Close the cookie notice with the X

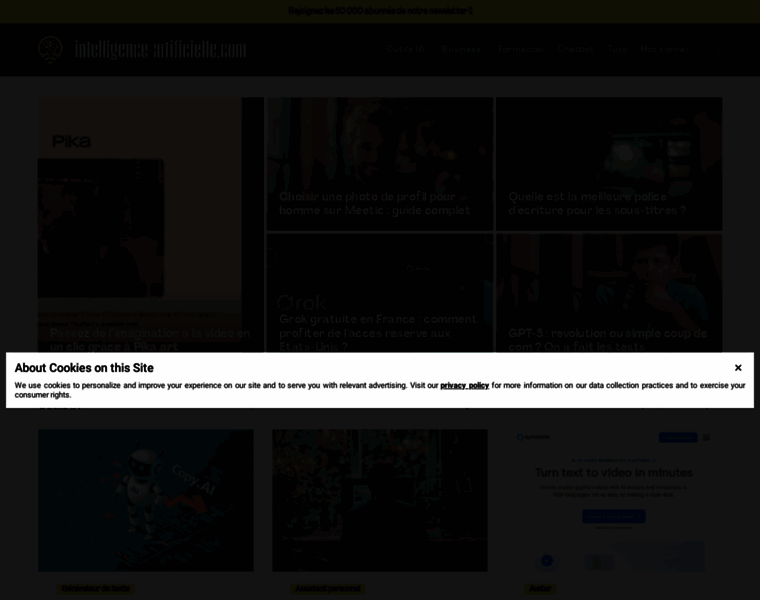point(738,368)
